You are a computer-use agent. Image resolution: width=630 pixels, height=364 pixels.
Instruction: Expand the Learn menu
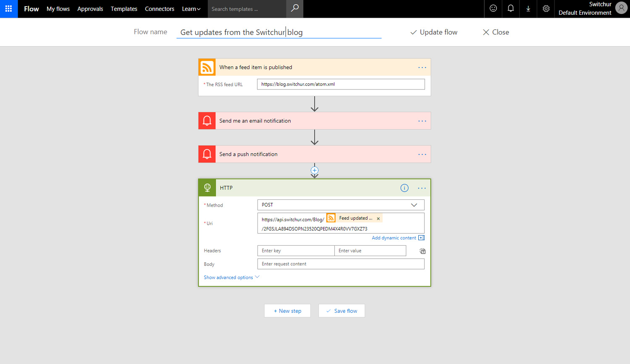point(191,9)
